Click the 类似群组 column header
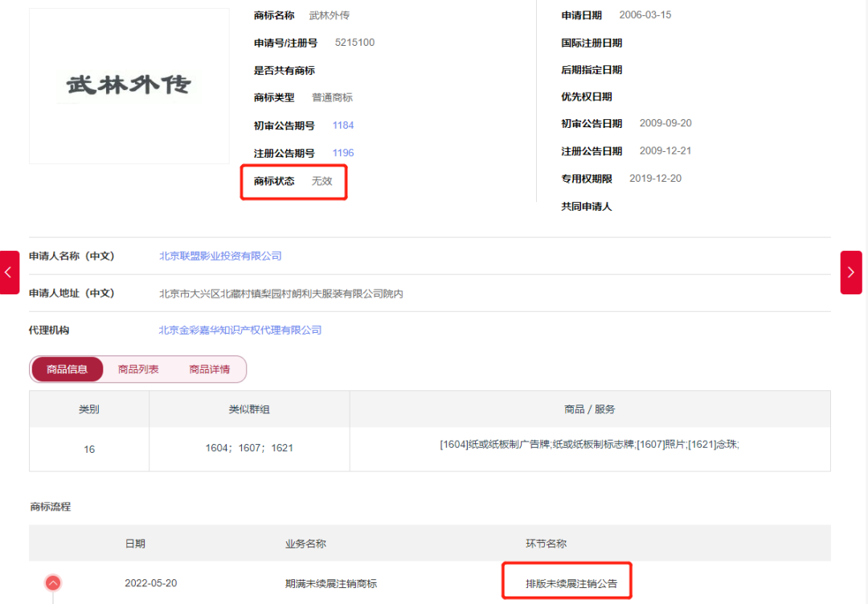Image resolution: width=868 pixels, height=604 pixels. [249, 409]
